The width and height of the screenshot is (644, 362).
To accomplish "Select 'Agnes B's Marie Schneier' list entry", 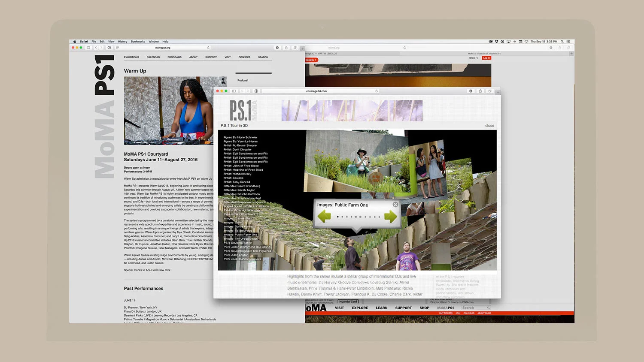I will 240,137.
